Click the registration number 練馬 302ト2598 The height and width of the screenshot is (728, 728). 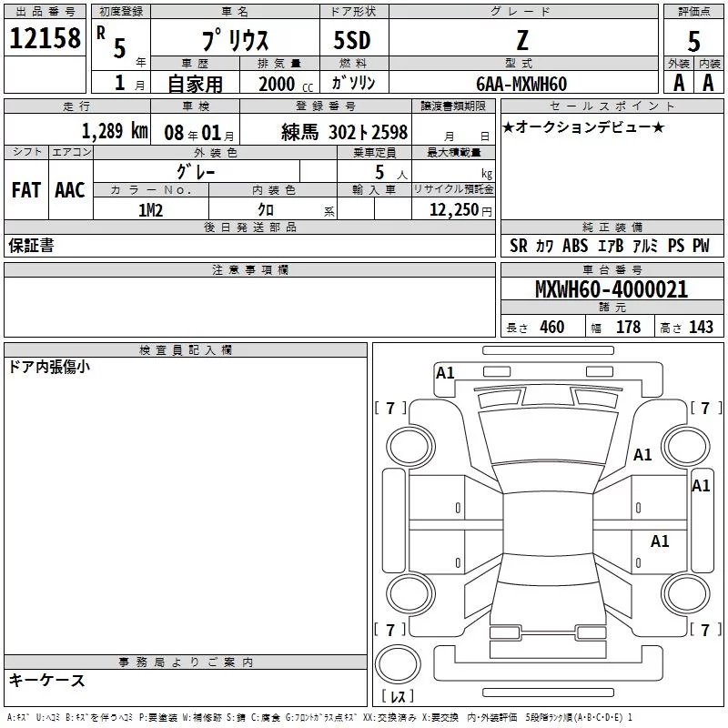(345, 132)
